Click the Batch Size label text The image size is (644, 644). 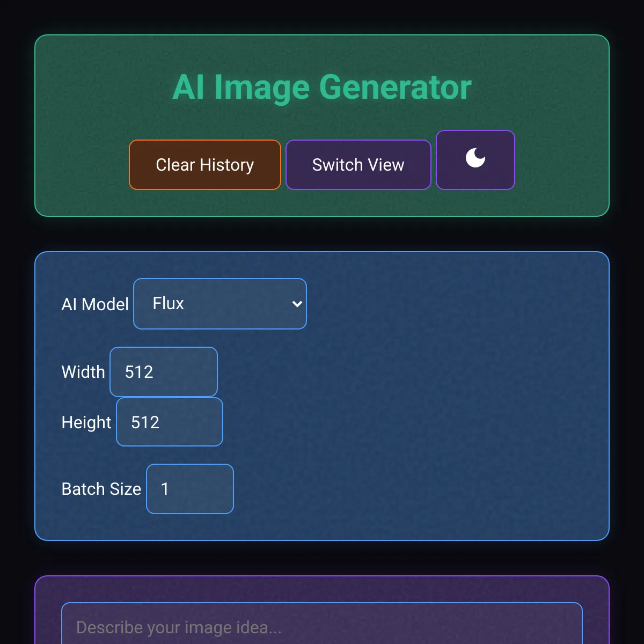(x=101, y=489)
